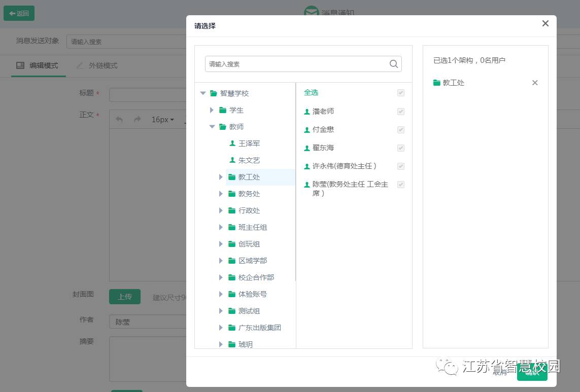Expand the 区域学部 node arrow

tap(221, 261)
